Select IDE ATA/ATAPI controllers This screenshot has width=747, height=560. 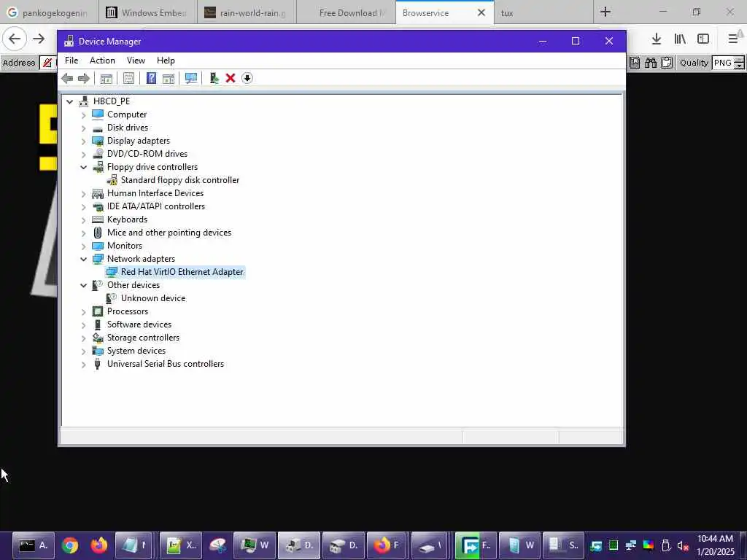(x=156, y=206)
